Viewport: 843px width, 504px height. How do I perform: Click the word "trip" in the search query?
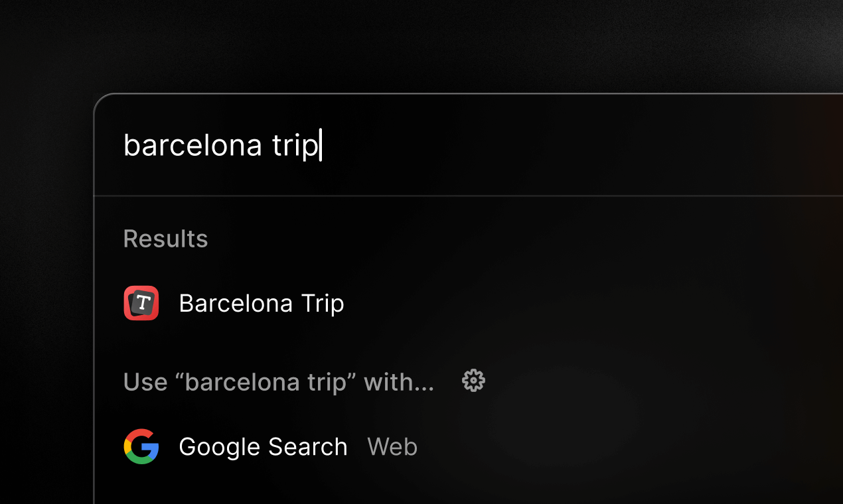295,146
